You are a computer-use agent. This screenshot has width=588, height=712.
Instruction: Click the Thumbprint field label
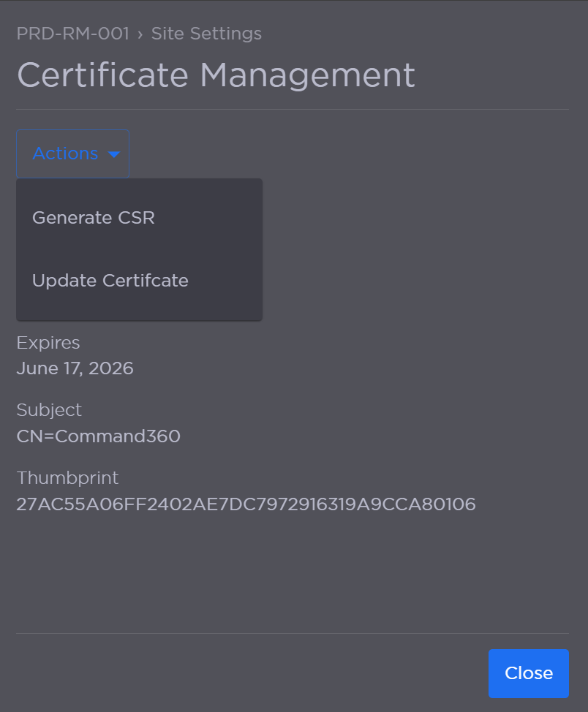pos(67,478)
